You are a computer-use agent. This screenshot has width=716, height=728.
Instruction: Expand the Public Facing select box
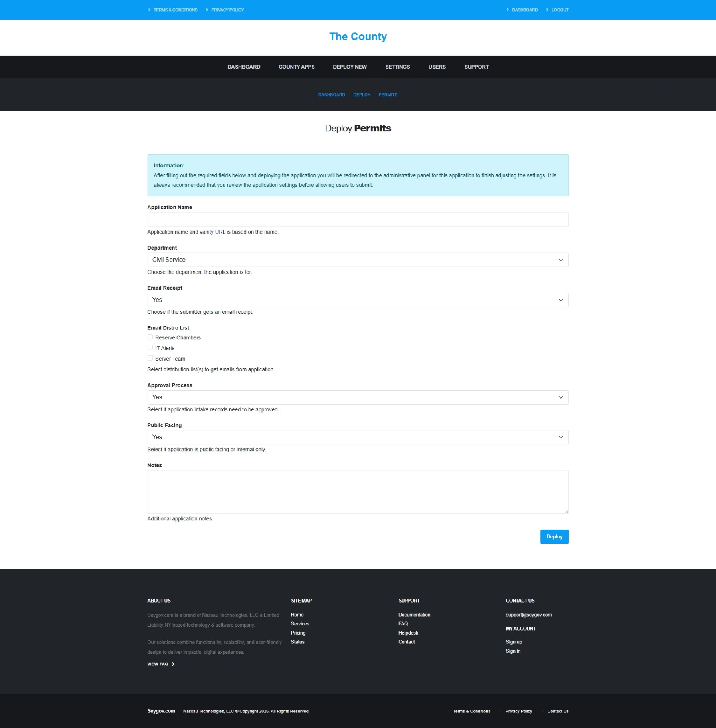pyautogui.click(x=358, y=437)
